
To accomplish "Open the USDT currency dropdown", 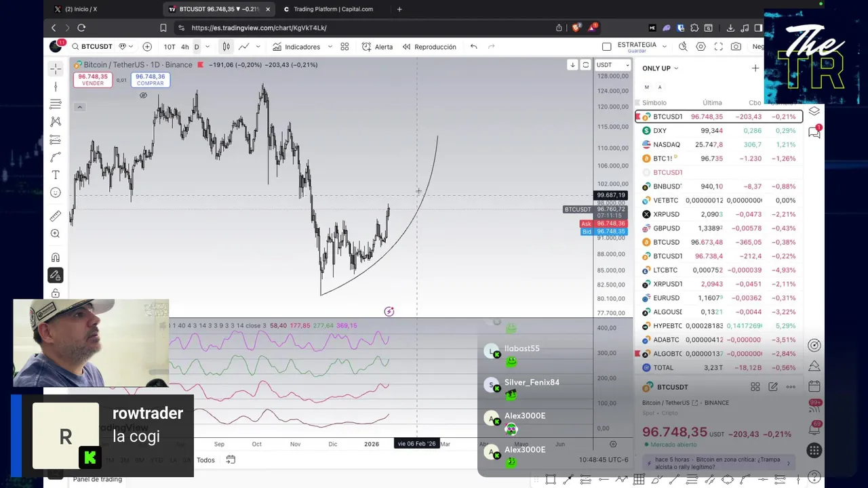I will point(612,65).
